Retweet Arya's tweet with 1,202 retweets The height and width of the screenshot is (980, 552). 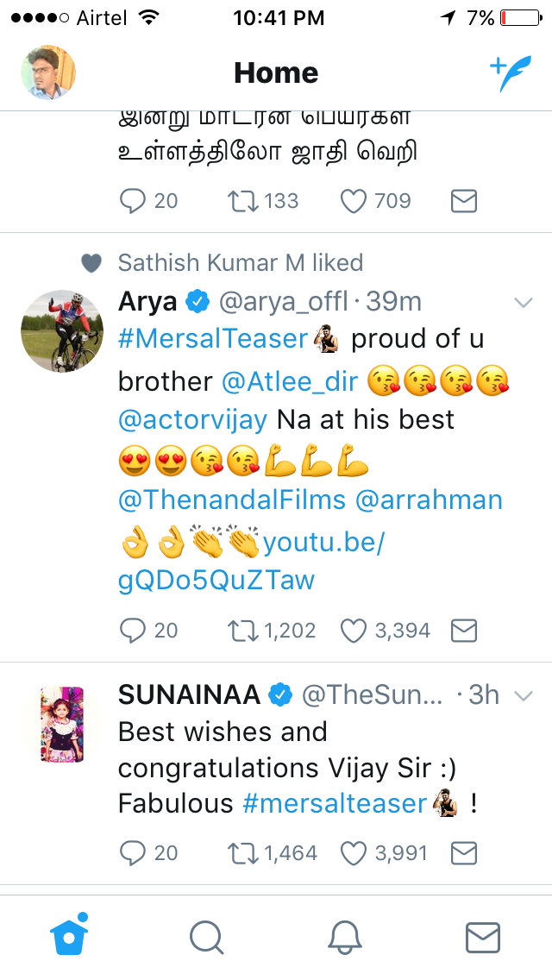click(244, 631)
